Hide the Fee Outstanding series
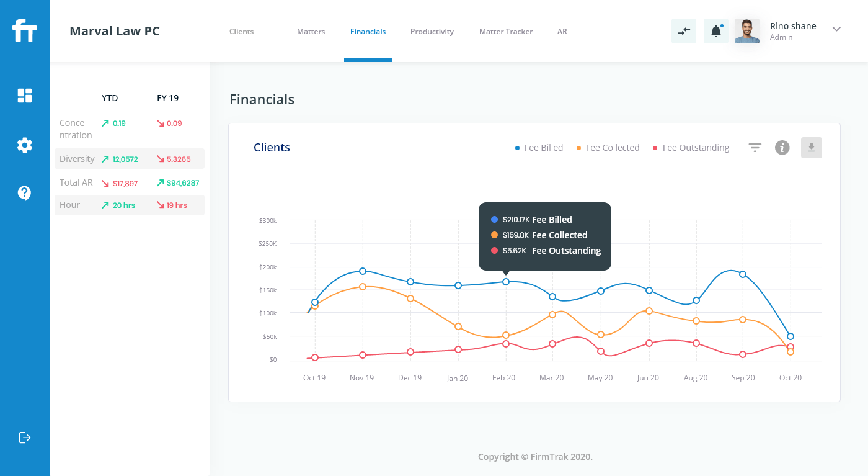This screenshot has width=868, height=476. pyautogui.click(x=691, y=147)
